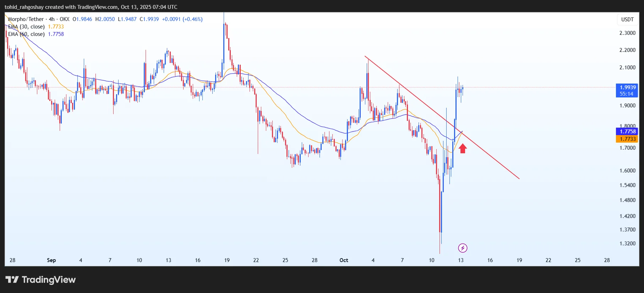Select the EMA (60, close) legend
The width and height of the screenshot is (644, 293).
(x=27, y=34)
